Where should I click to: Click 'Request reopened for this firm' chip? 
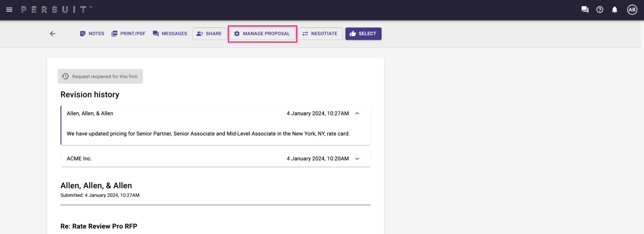click(x=100, y=76)
